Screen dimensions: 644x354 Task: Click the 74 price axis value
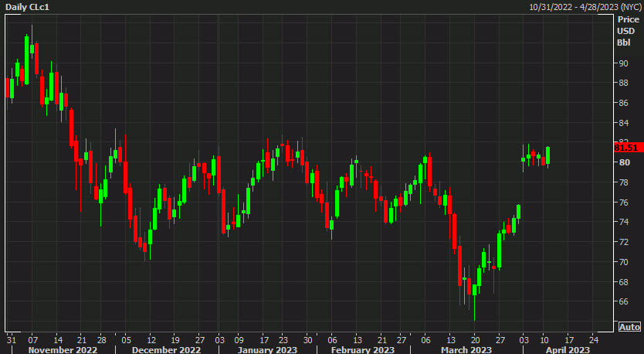point(624,222)
